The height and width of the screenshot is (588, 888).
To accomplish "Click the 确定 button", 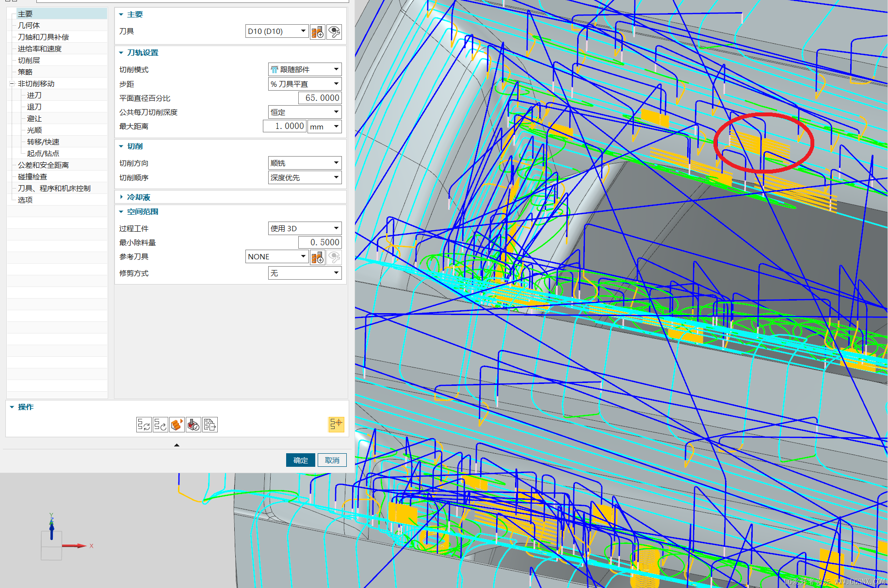I will tap(300, 460).
